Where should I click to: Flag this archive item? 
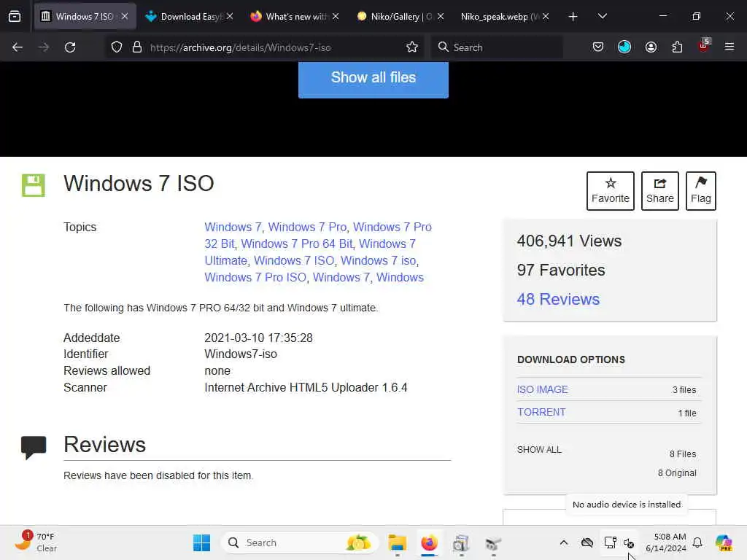[701, 191]
